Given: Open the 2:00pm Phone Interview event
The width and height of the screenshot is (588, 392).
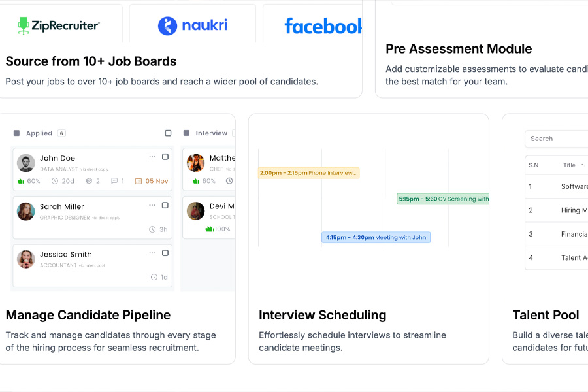Looking at the screenshot, I should (308, 173).
